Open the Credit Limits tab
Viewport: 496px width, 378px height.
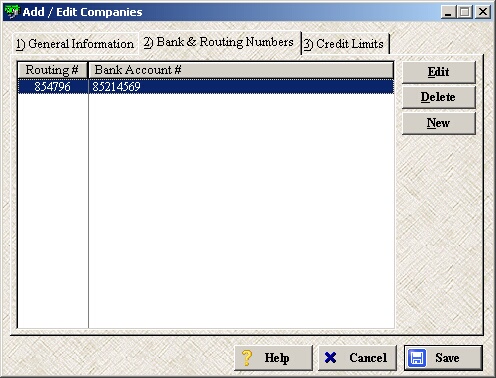(345, 44)
